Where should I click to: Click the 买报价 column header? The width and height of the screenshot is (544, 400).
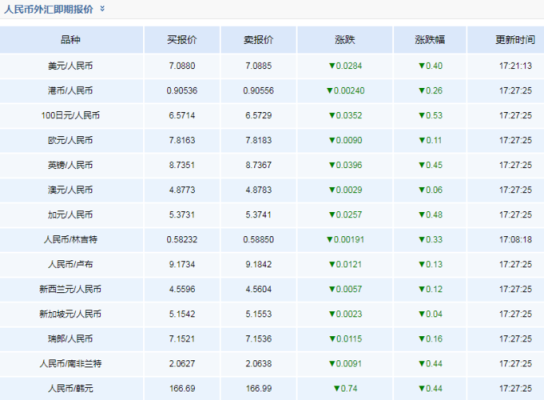(x=182, y=40)
